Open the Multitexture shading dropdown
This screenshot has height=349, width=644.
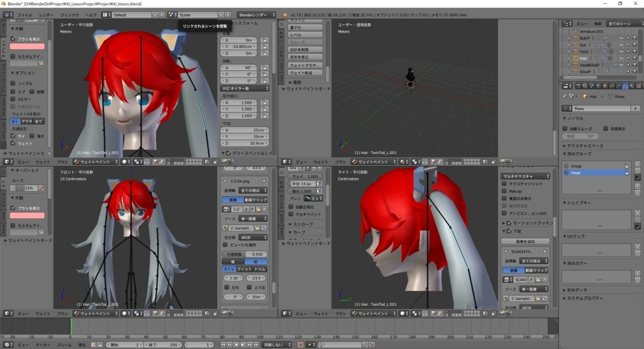coord(525,176)
